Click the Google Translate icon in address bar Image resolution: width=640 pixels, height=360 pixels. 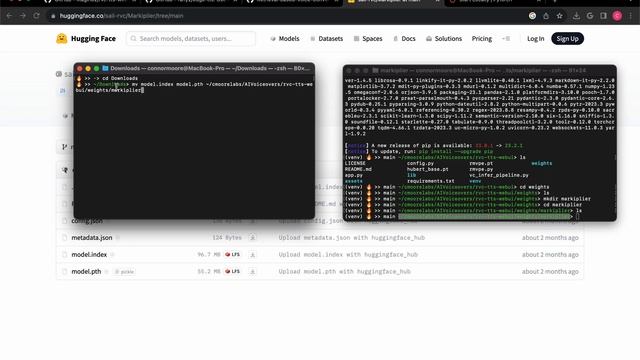coord(532,16)
